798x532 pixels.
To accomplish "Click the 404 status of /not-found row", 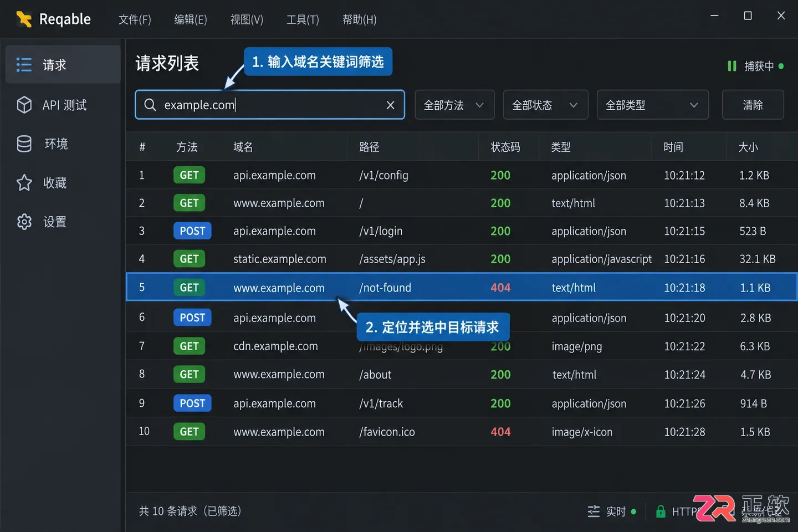I will (500, 288).
